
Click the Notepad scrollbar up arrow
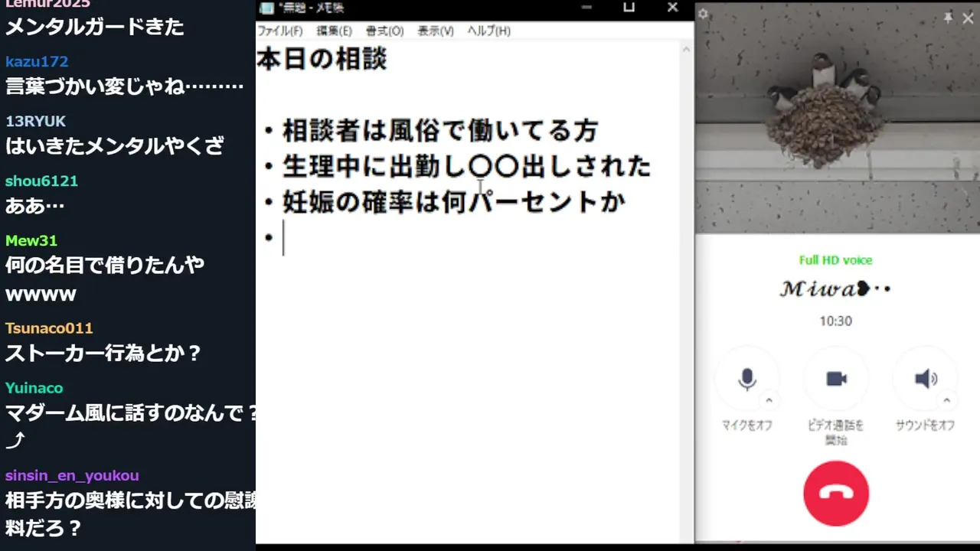[x=686, y=49]
